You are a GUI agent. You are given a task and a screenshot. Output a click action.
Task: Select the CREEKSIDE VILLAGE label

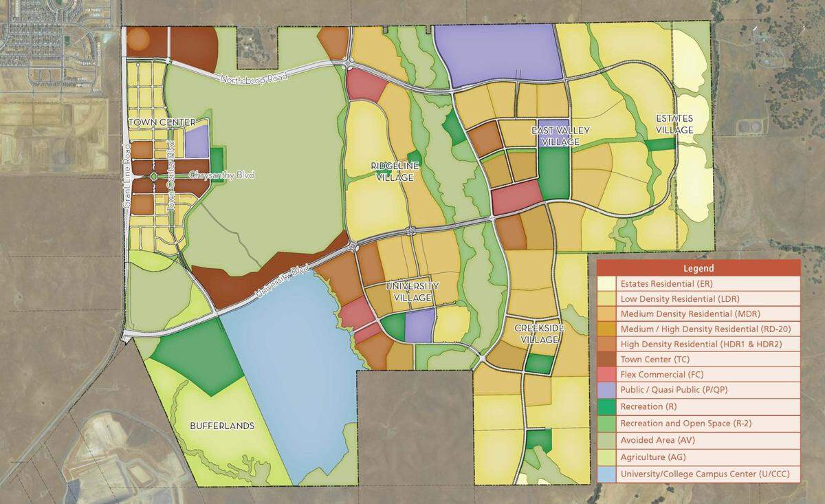(x=536, y=333)
